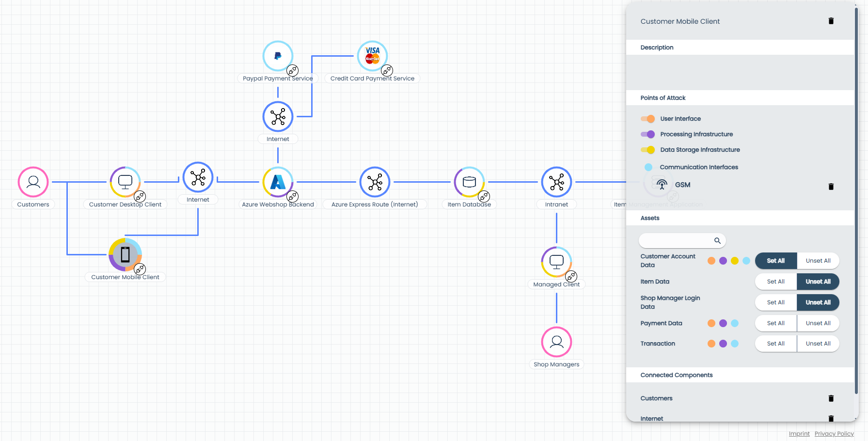Delete the Customers connected component

[x=831, y=398]
